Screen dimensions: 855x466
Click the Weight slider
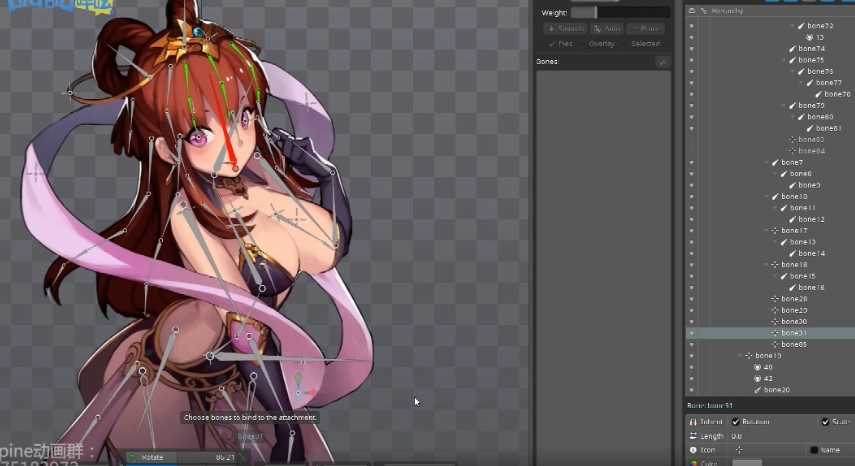coord(621,13)
